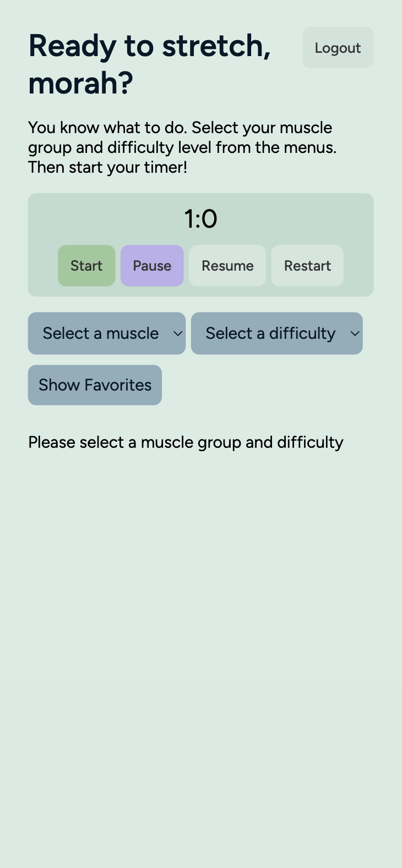Click the "Select a muscle" label text
The height and width of the screenshot is (868, 402).
(x=101, y=333)
